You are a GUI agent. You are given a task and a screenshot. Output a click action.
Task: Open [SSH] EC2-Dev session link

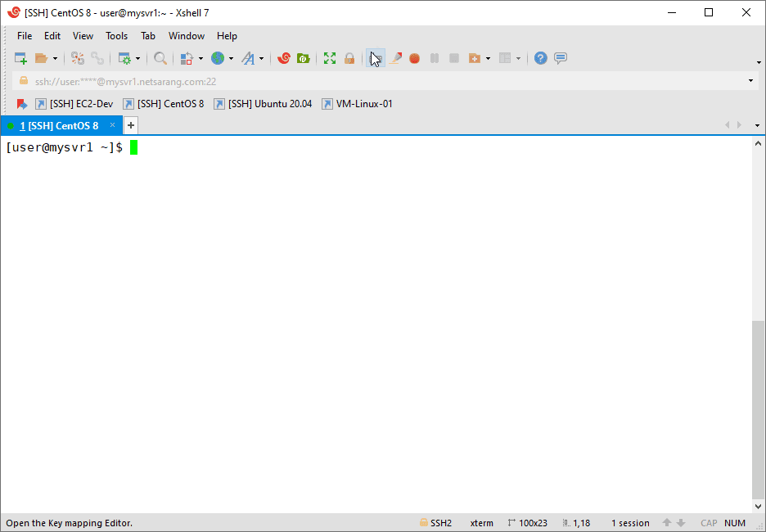tap(74, 104)
